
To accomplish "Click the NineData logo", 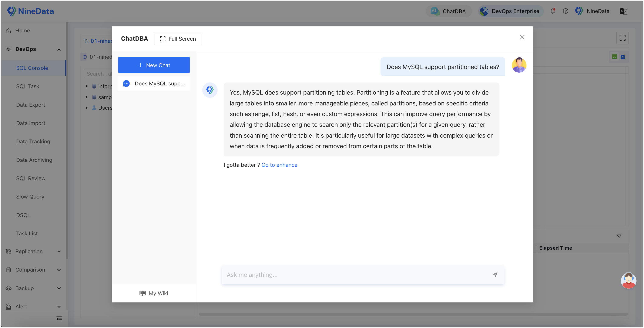I will [x=30, y=11].
